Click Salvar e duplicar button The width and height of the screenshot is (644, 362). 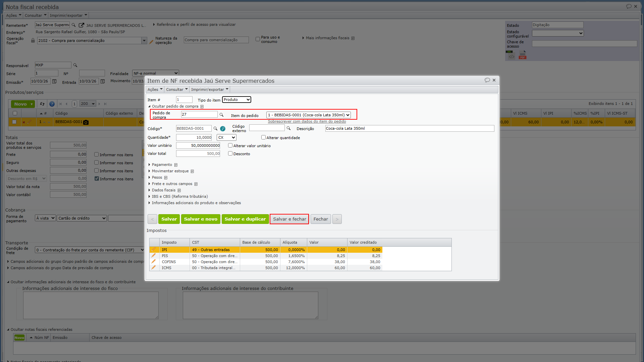(245, 219)
